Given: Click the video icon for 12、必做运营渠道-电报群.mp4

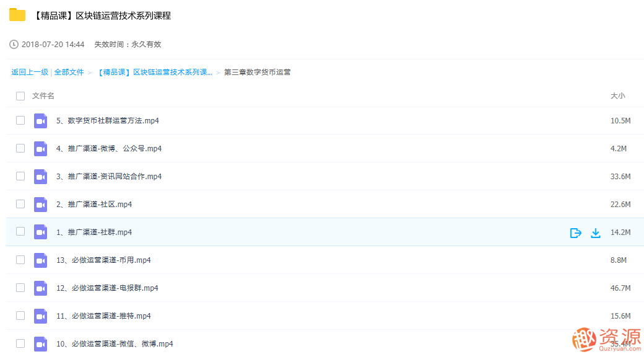Looking at the screenshot, I should click(40, 288).
